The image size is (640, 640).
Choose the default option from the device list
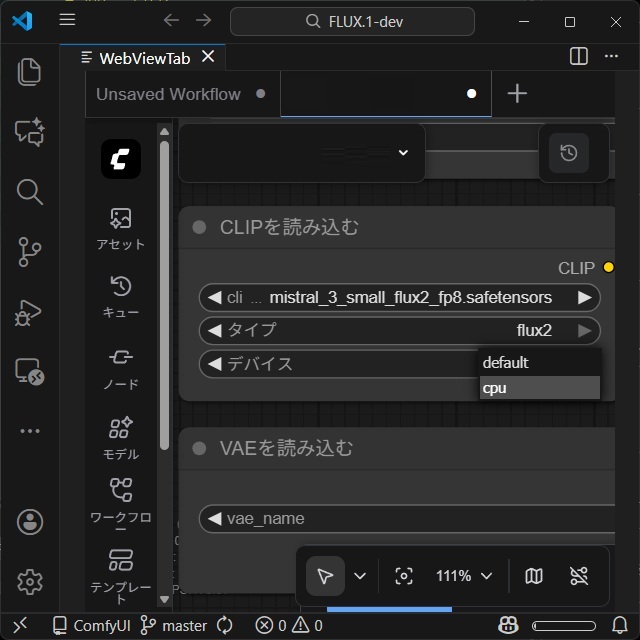point(540,363)
